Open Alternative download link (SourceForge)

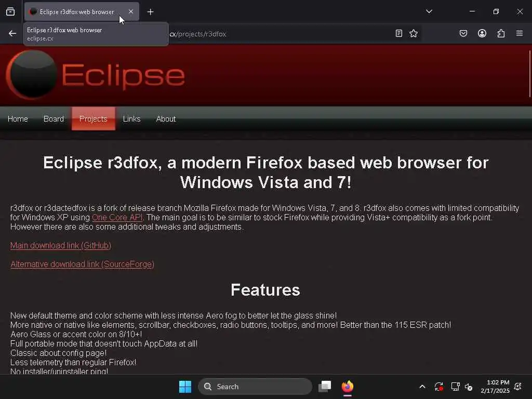(82, 264)
